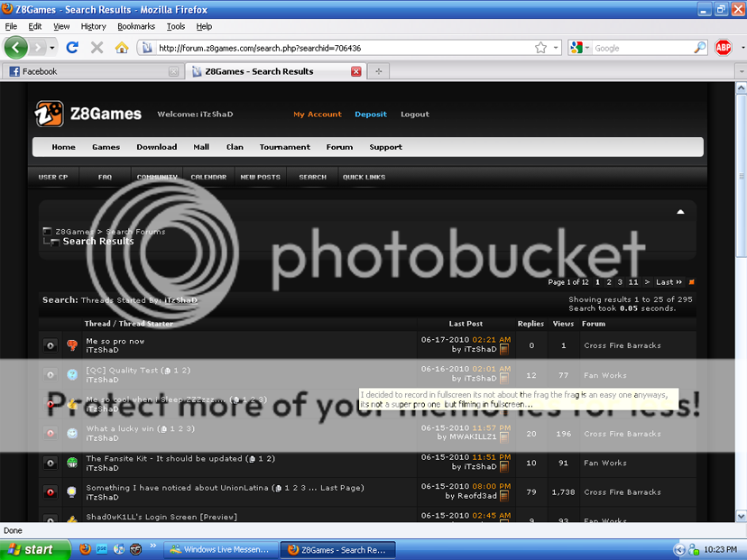Click the NEW POSTS forum button
747x560 pixels.
pos(260,178)
